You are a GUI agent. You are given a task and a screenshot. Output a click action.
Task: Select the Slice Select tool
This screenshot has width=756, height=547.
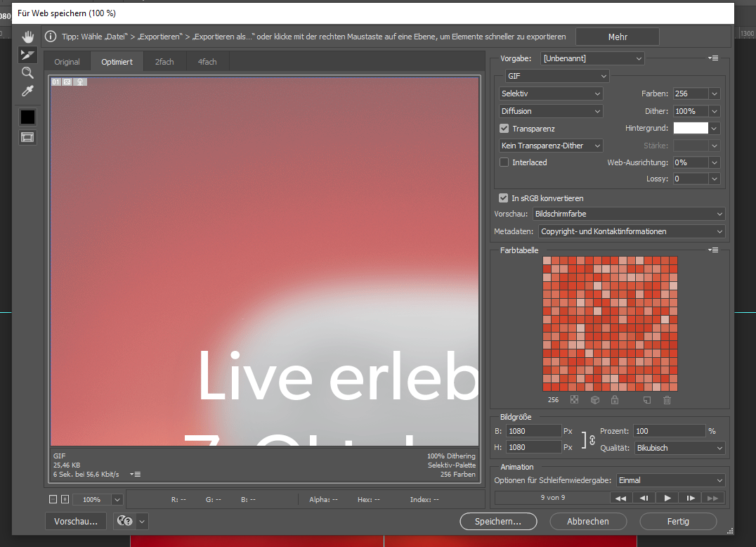[x=27, y=54]
